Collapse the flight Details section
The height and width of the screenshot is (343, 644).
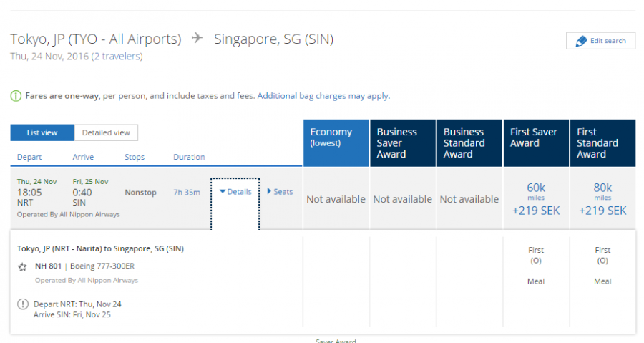coord(235,192)
